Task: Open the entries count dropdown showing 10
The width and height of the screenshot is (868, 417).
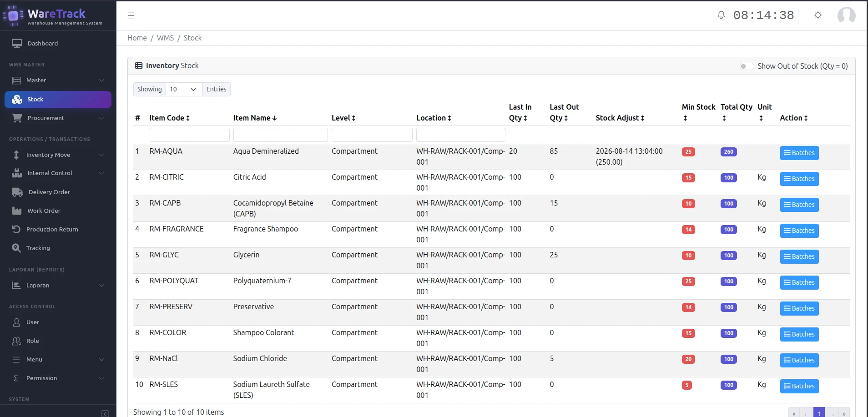Action: tap(184, 89)
